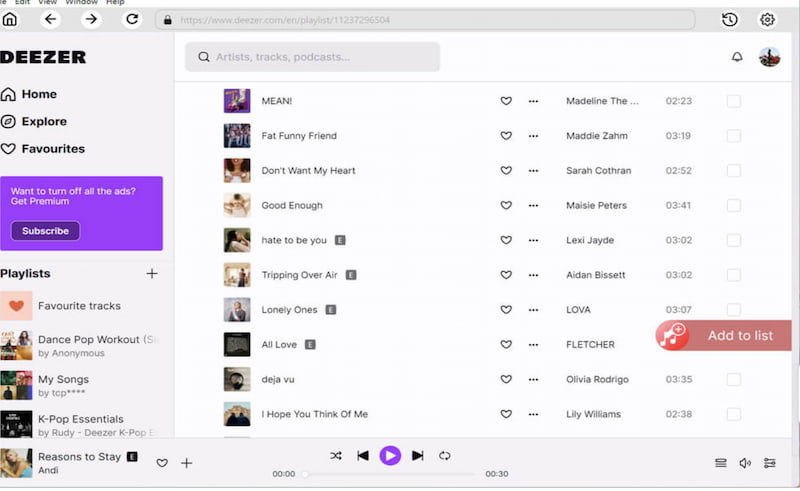The height and width of the screenshot is (491, 800).
Task: Click the browser home icon
Action: (10, 19)
